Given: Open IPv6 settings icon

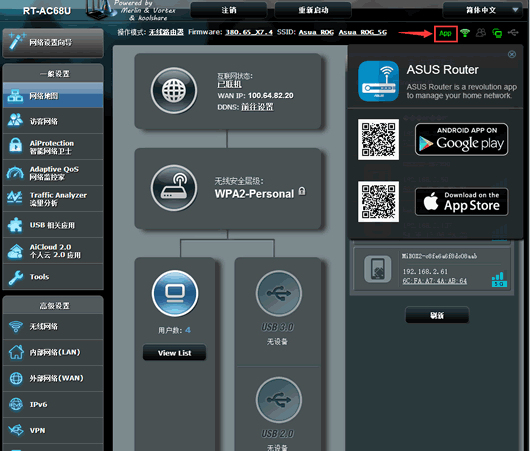Looking at the screenshot, I should [16, 404].
